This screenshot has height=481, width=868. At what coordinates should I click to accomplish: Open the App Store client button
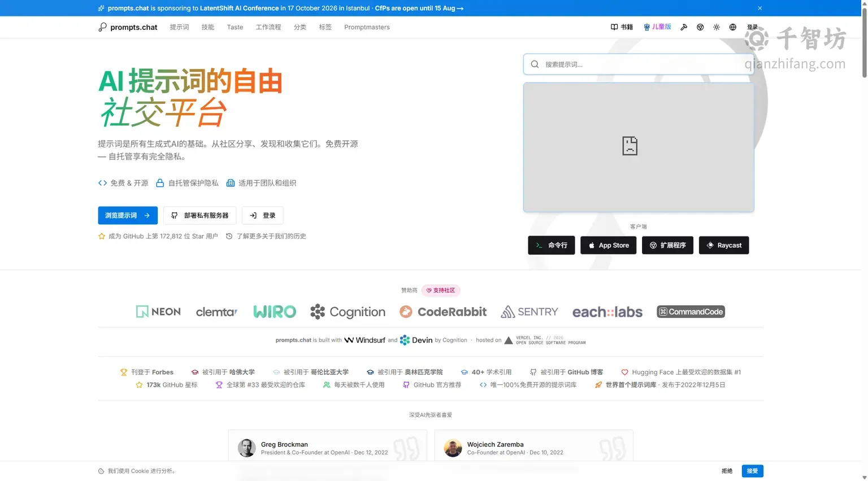(609, 246)
